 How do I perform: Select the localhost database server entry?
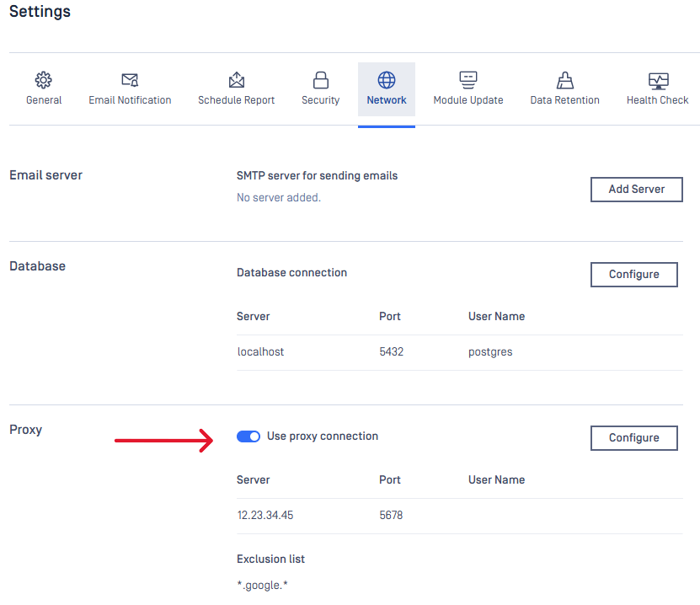click(x=260, y=352)
